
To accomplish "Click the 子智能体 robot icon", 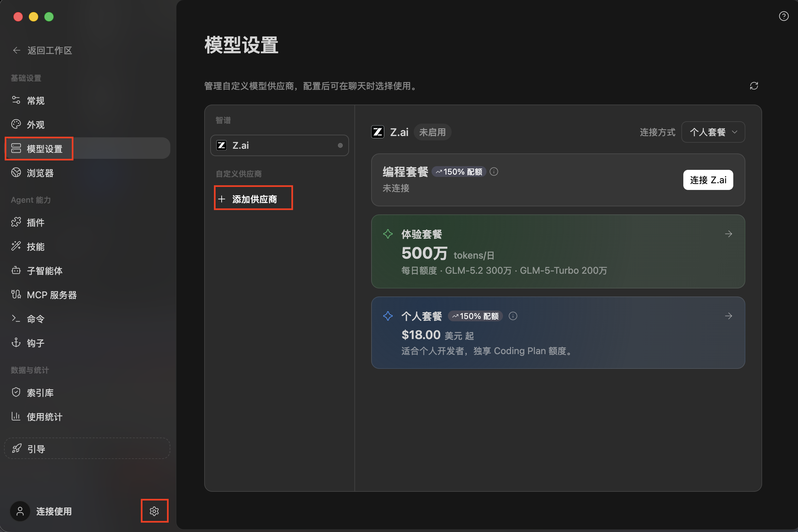I will pyautogui.click(x=16, y=270).
